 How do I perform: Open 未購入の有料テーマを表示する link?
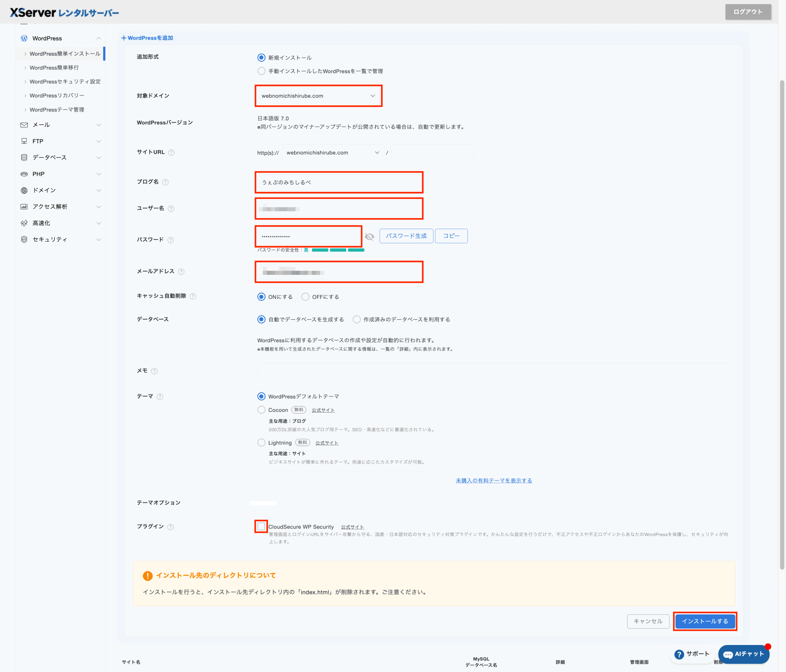tap(494, 480)
